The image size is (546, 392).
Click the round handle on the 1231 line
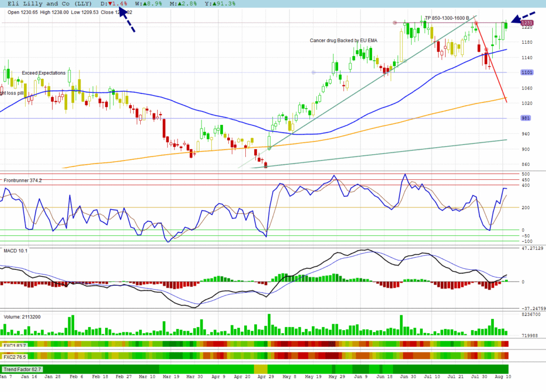pos(395,22)
